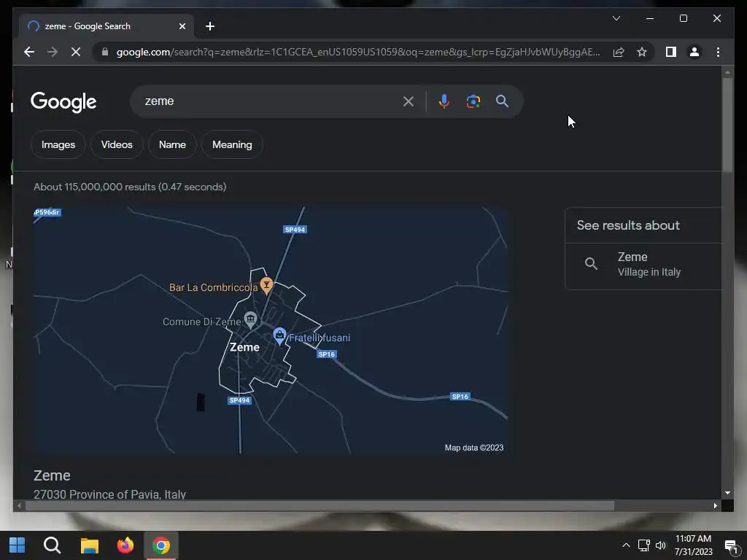Share this page from address bar
Viewport: 747px width, 560px height.
(x=619, y=52)
